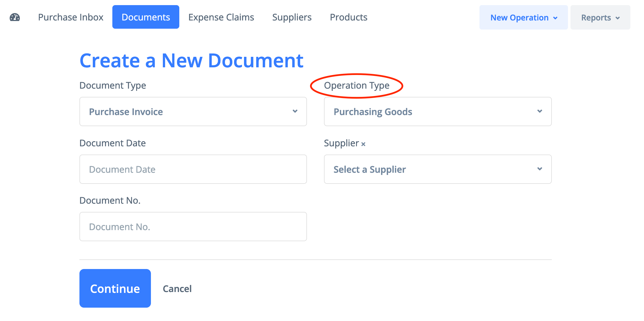Open the Select a Supplier dropdown

pos(437,169)
